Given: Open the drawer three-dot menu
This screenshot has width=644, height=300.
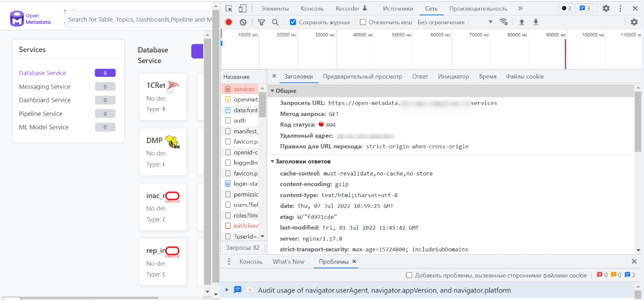Looking at the screenshot, I should 229,262.
